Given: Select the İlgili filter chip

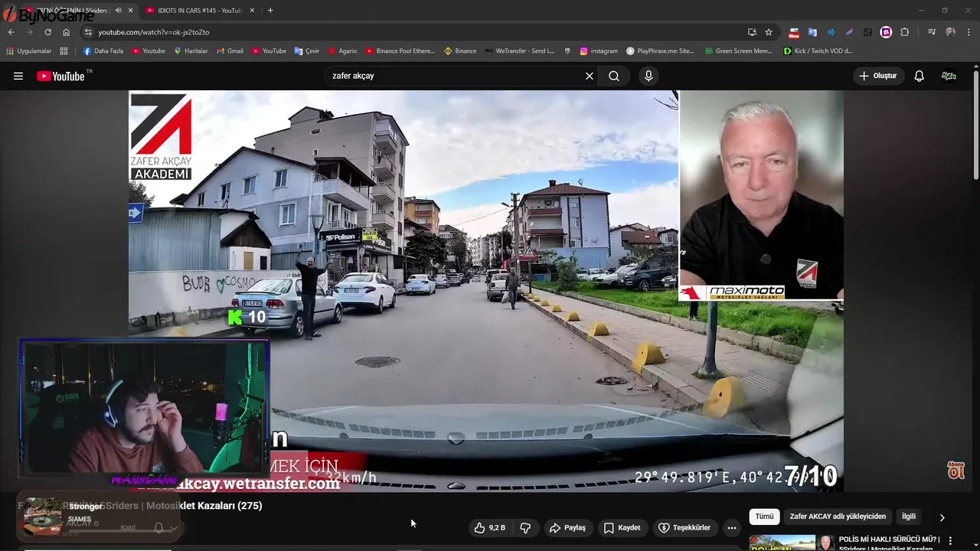Looking at the screenshot, I should tap(908, 517).
